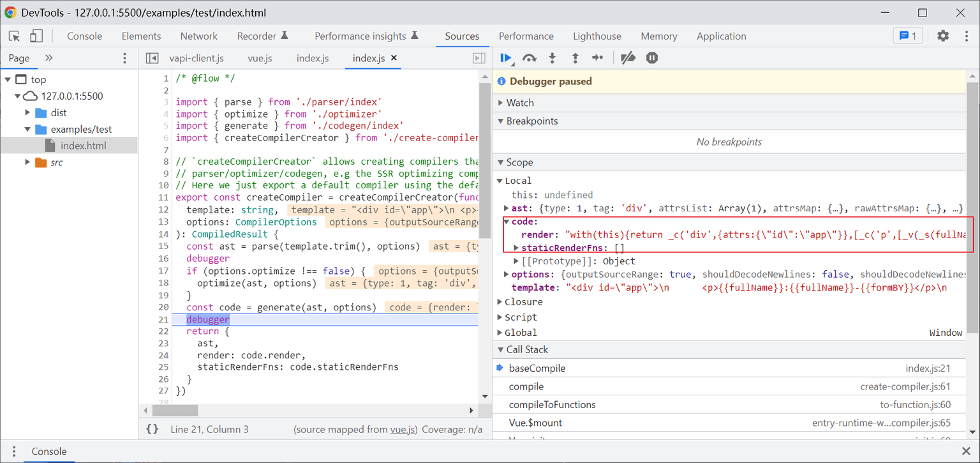This screenshot has height=463, width=980.
Task: Select the Page navigator tab
Action: pyautogui.click(x=19, y=58)
